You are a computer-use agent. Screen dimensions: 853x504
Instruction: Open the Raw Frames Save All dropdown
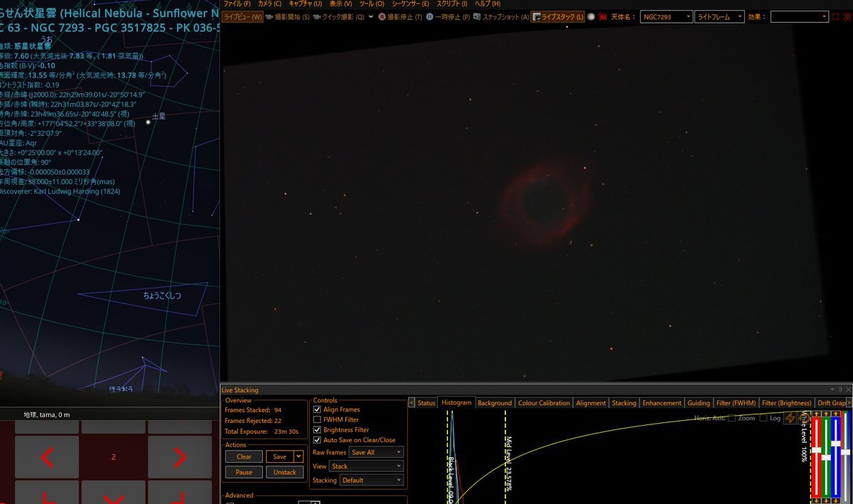[x=376, y=452]
